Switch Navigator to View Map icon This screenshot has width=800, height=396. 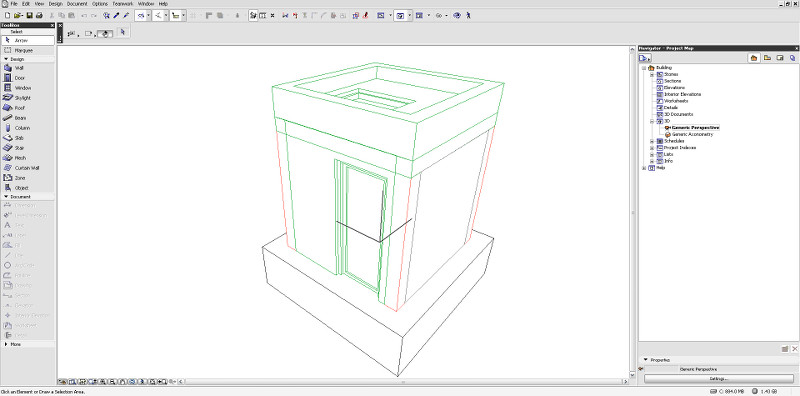coord(767,58)
